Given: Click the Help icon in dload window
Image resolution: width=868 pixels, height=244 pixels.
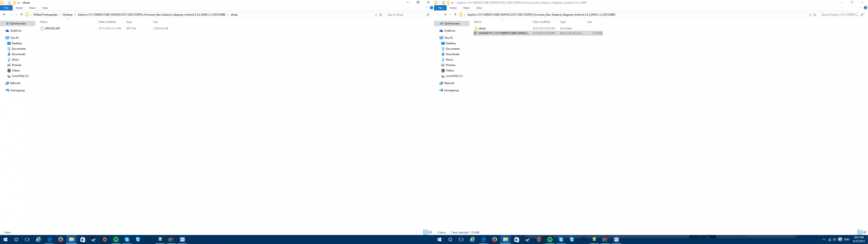Looking at the screenshot, I should tap(431, 8).
